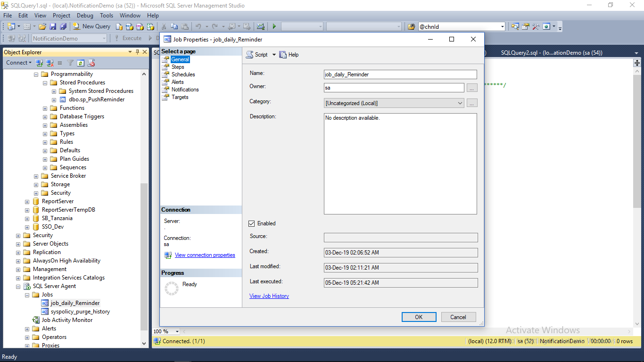The width and height of the screenshot is (644, 362).
Task: Click the Save All icon in the toolbar
Action: point(63,26)
